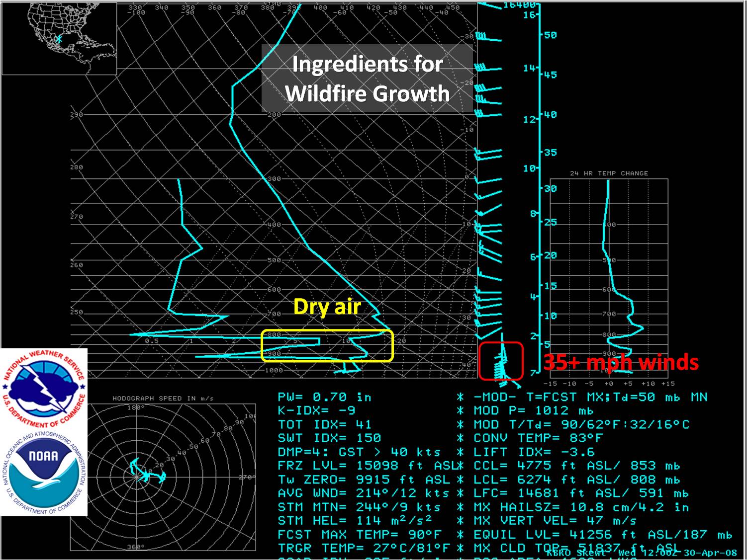
Task: Select the 'MOD T/Td= 90/62°F:32/16°C' line
Action: click(x=581, y=425)
